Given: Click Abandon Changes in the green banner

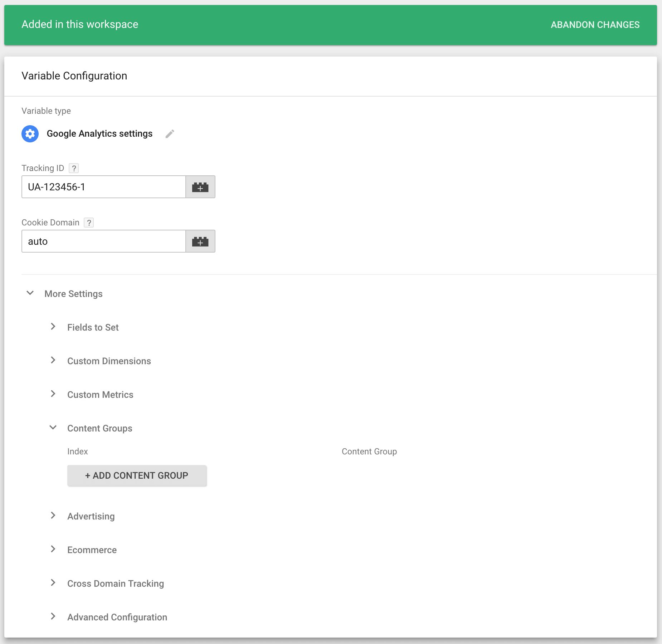Looking at the screenshot, I should tap(595, 25).
